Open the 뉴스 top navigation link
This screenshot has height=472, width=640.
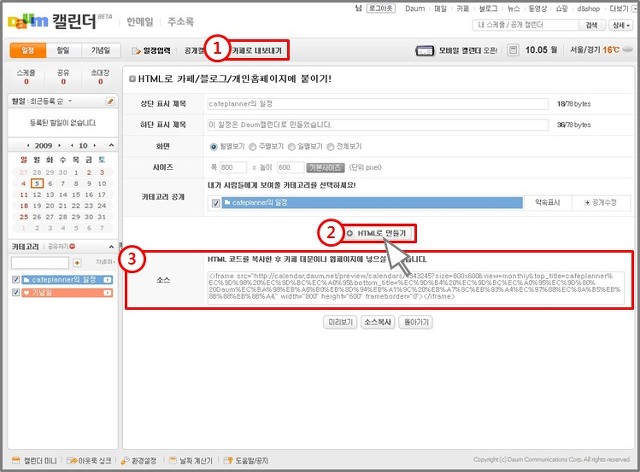click(513, 8)
